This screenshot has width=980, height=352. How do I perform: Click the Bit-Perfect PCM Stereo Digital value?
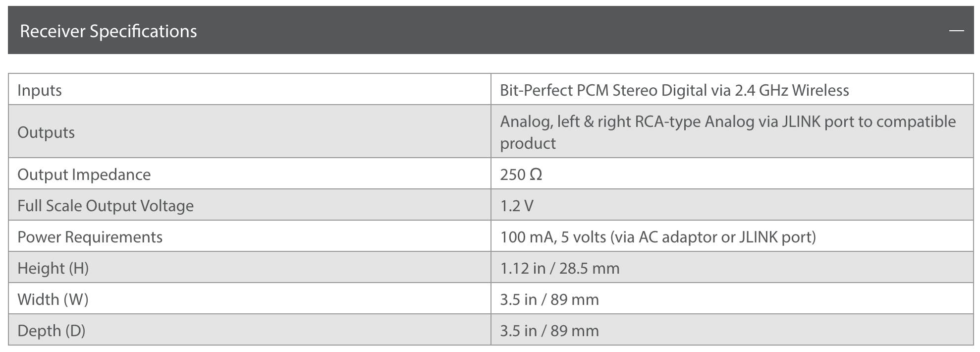click(x=674, y=90)
